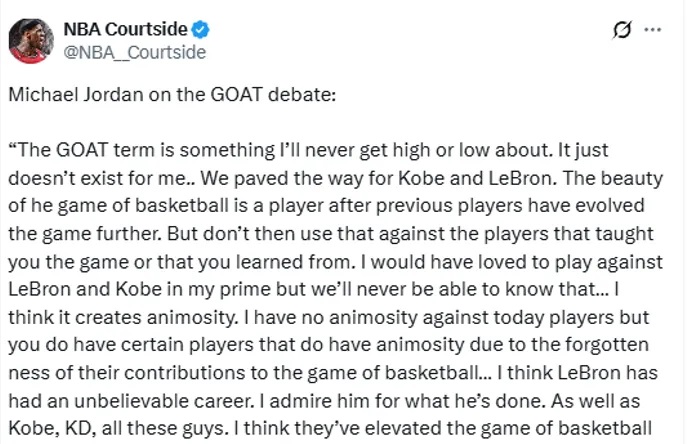This screenshot has width=689, height=444.
Task: Open the @NBA__Courtside handle link
Action: click(x=135, y=52)
